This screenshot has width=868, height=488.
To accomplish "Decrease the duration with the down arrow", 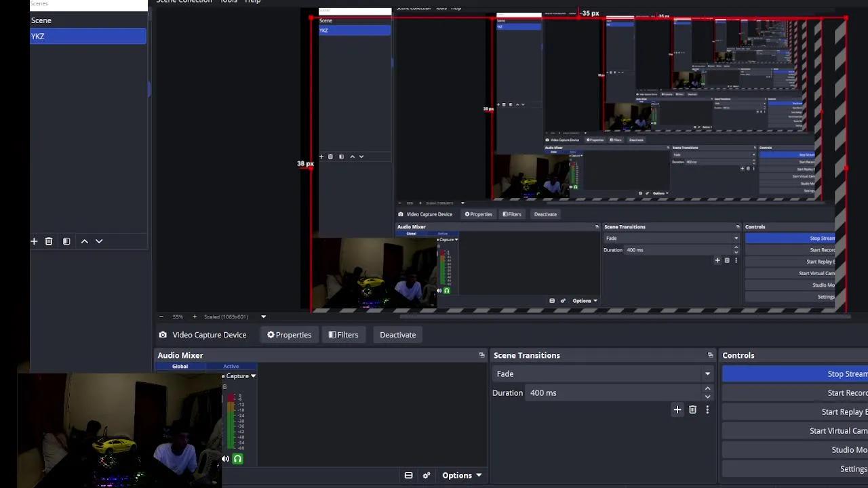I will click(x=707, y=396).
